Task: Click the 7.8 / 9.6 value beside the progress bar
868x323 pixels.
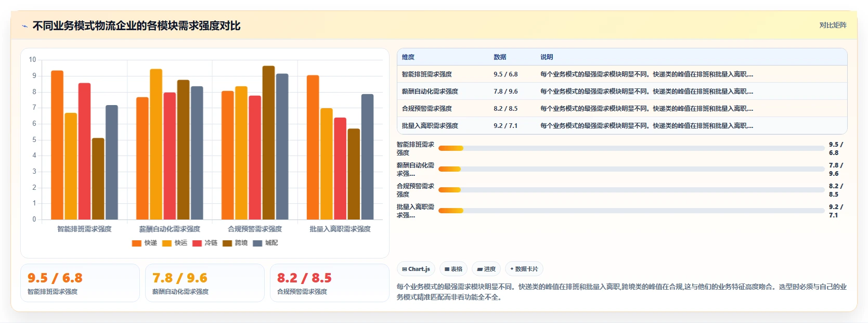Action: tap(836, 169)
